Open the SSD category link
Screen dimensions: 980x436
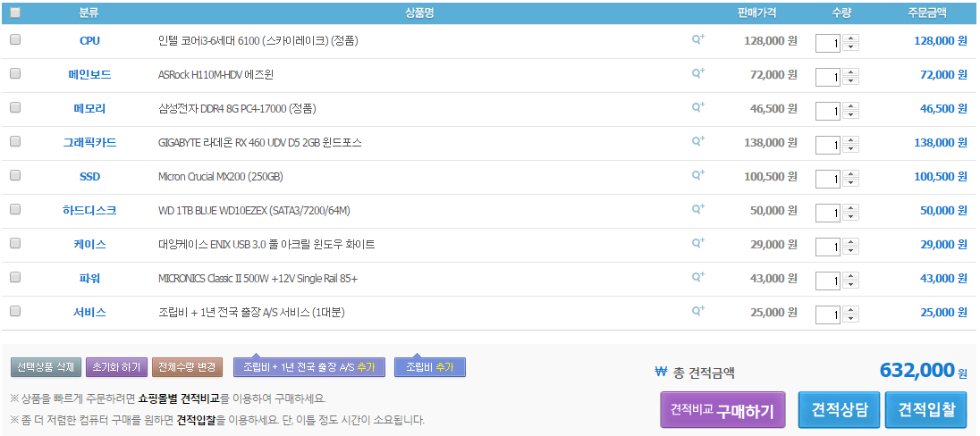[89, 177]
